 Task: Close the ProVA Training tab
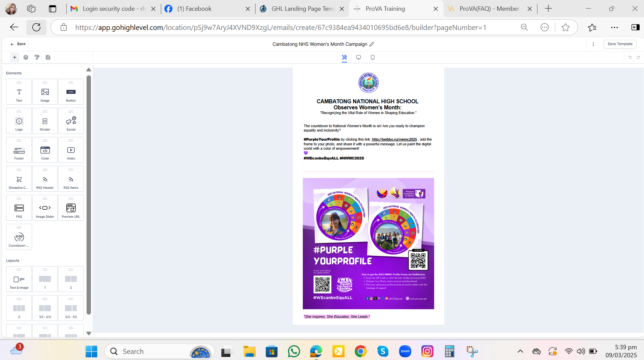(436, 9)
